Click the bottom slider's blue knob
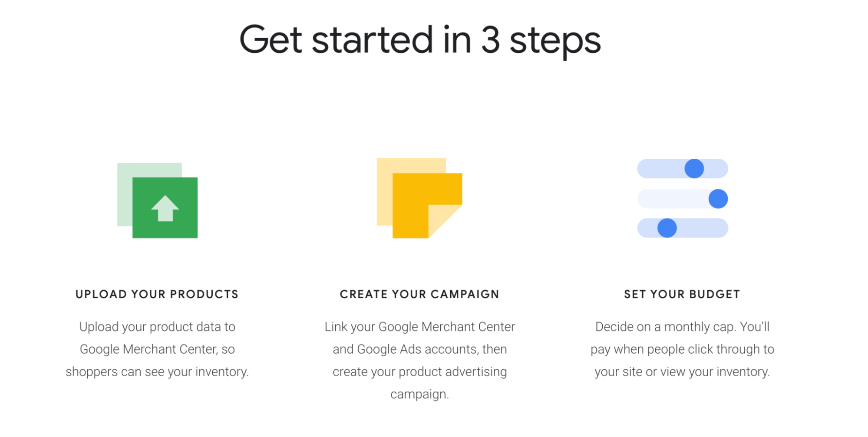This screenshot has height=437, width=868. [x=667, y=228]
